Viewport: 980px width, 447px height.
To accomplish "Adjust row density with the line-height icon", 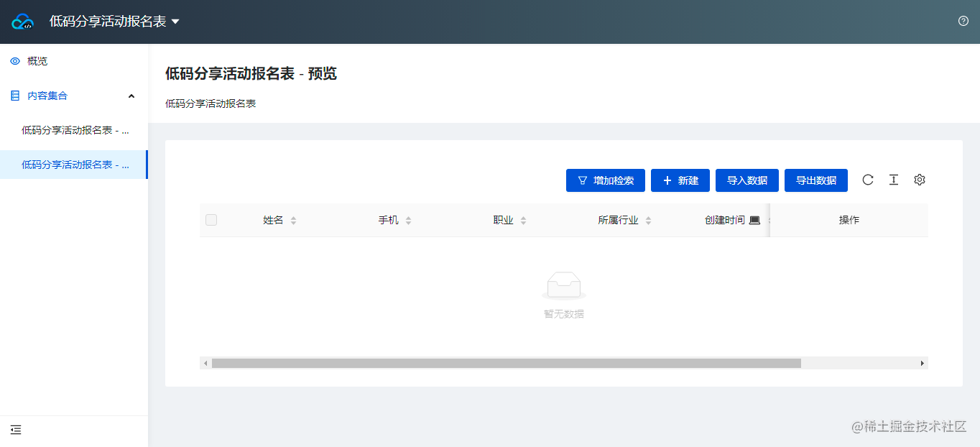I will [x=894, y=180].
